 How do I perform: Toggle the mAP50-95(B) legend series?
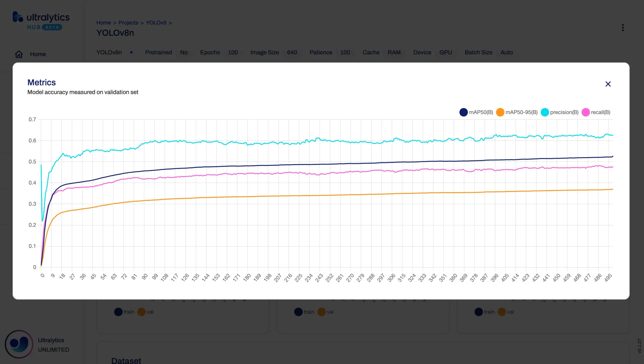point(517,112)
